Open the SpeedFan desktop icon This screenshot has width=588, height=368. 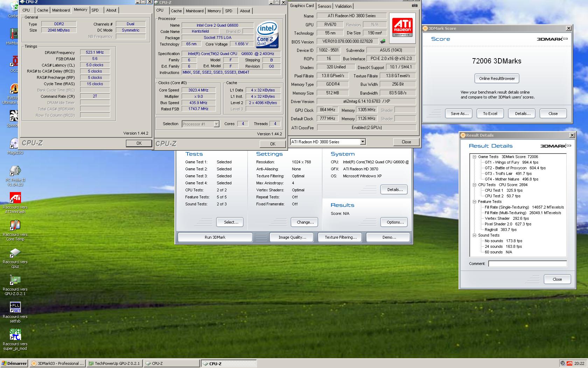click(x=14, y=116)
